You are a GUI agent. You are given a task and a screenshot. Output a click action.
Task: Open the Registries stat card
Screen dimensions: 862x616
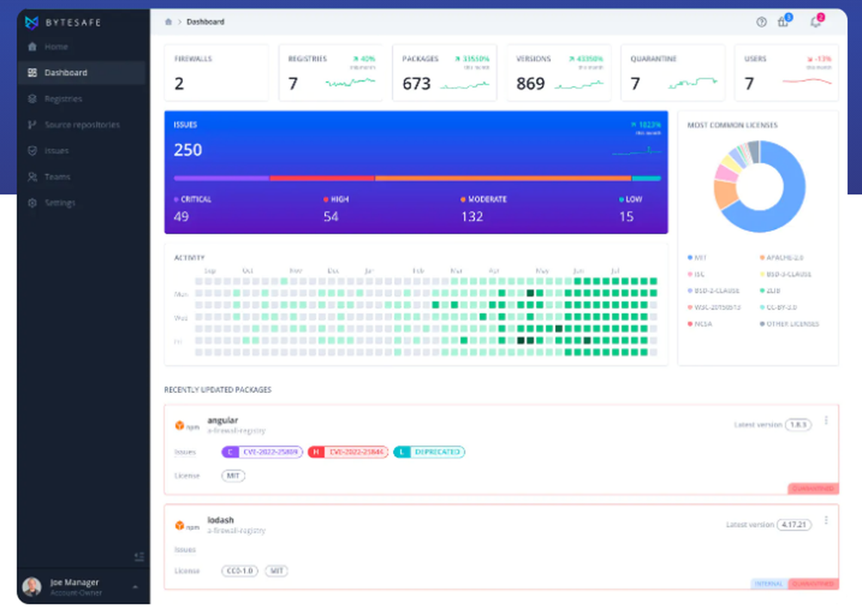click(x=331, y=72)
